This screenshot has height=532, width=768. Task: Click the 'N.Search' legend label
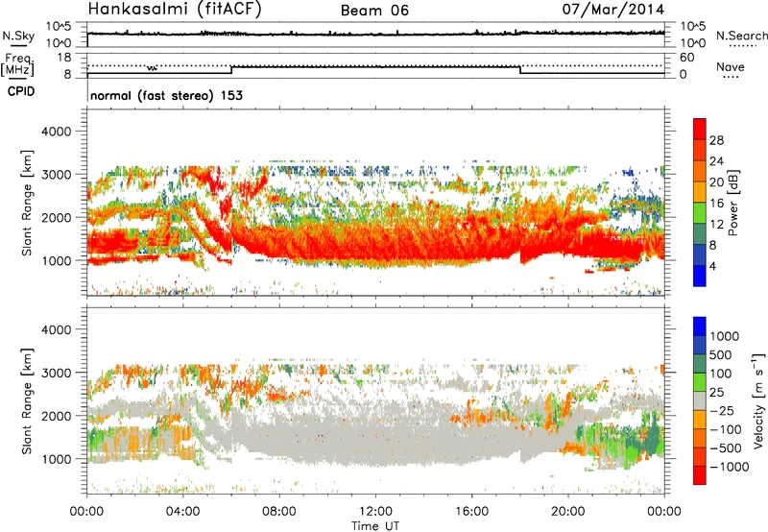coord(741,36)
